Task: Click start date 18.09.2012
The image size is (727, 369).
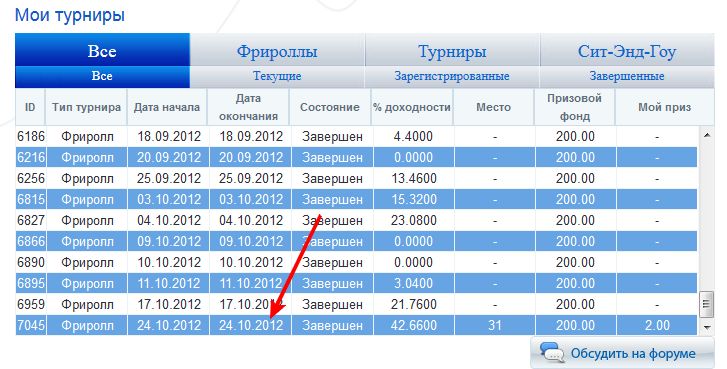Action: pyautogui.click(x=169, y=136)
